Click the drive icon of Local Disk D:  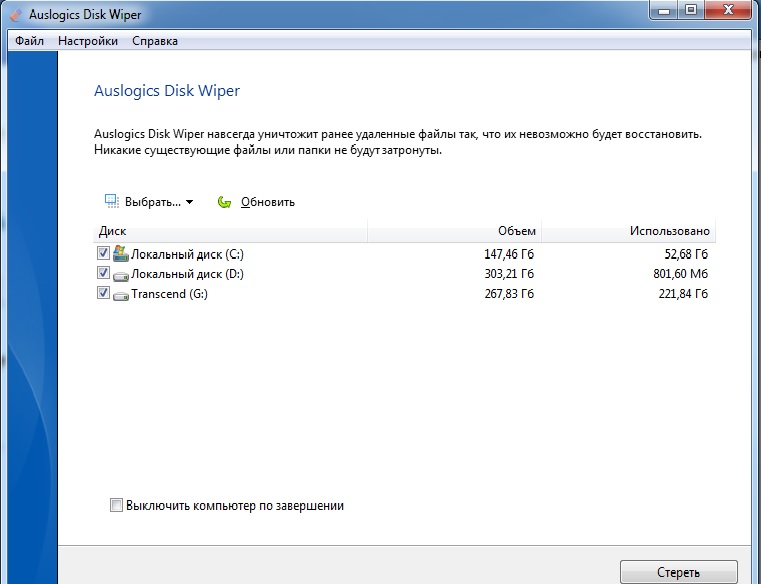(x=121, y=274)
